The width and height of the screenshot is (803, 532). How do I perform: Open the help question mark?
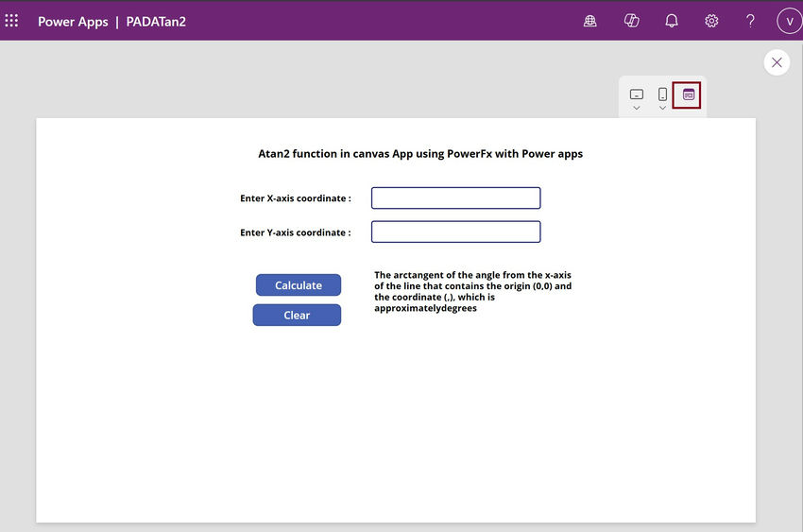click(x=750, y=21)
